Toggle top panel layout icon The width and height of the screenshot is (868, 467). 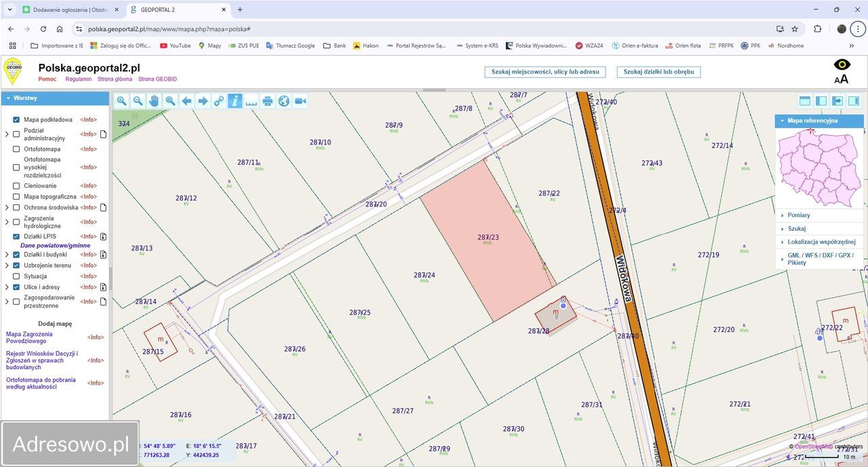[805, 101]
